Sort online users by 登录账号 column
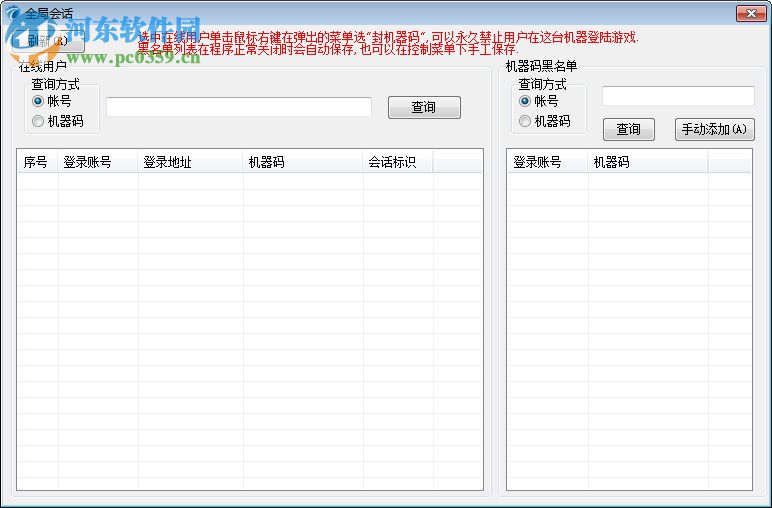Viewport: 772px width, 508px height. click(x=98, y=162)
